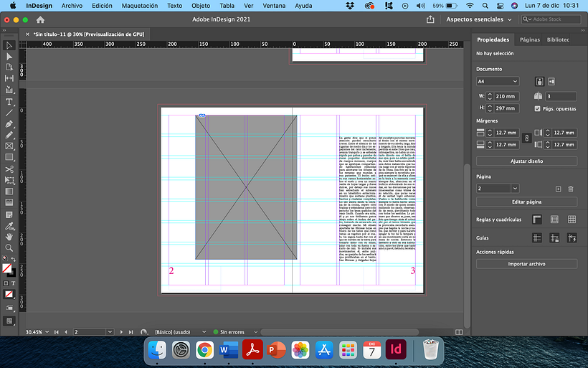Screen dimensions: 588x368
Task: Toggle the Págs. opuestas checkbox
Action: coord(537,108)
